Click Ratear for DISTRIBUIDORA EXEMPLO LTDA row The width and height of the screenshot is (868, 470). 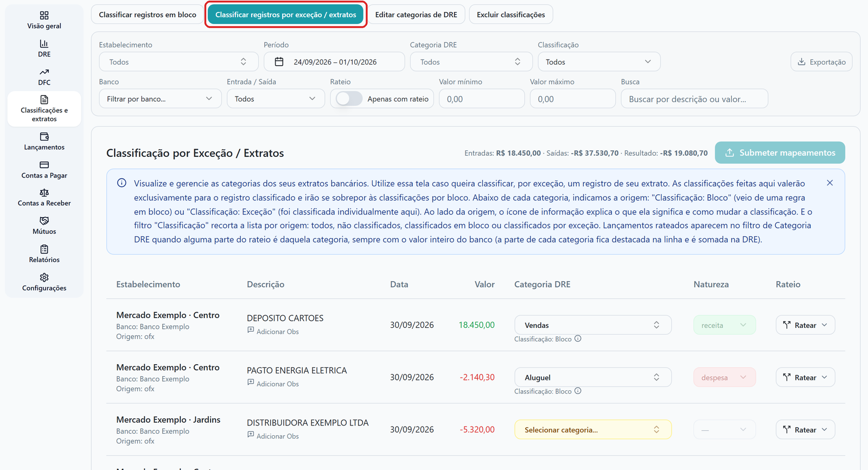coord(805,430)
